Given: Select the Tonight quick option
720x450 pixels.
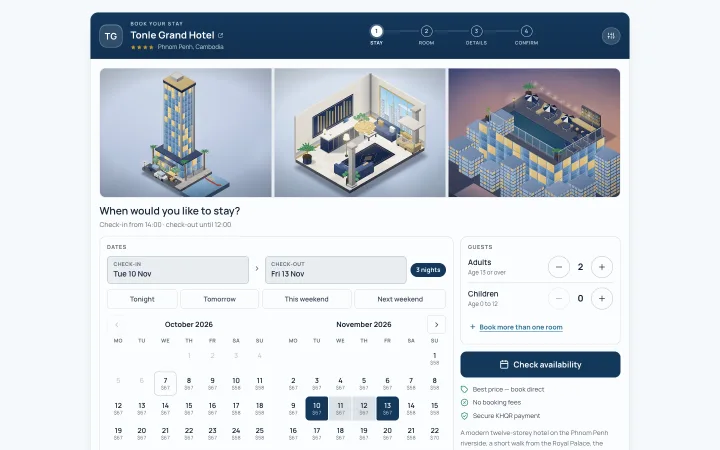Looking at the screenshot, I should coord(142,299).
